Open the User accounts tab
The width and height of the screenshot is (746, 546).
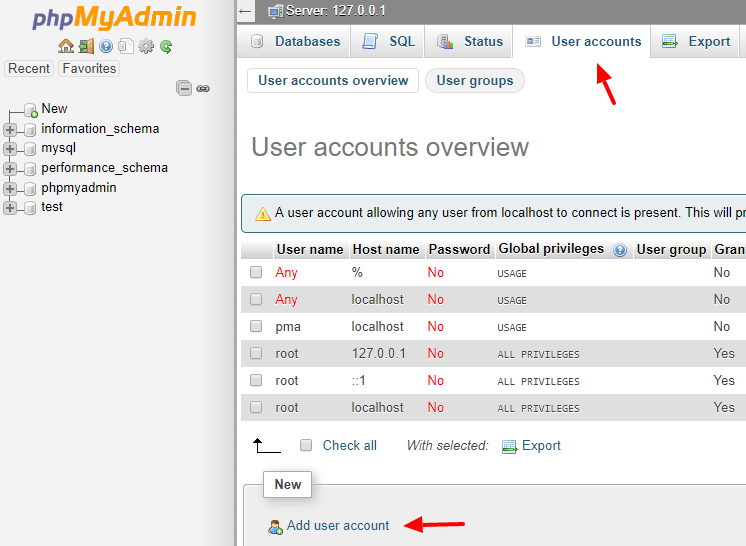pos(582,41)
